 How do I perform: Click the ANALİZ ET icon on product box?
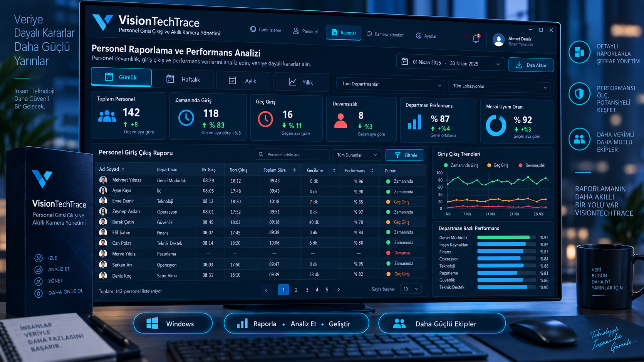pyautogui.click(x=38, y=270)
